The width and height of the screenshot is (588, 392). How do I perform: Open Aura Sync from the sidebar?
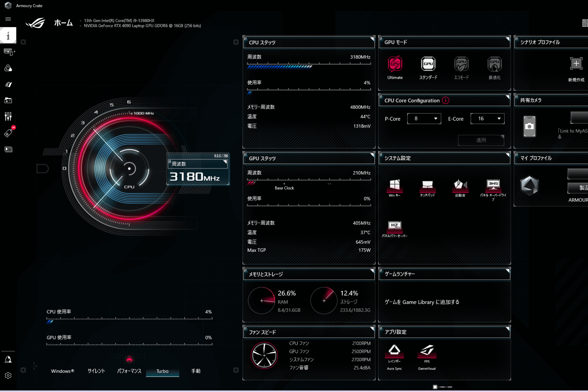point(8,68)
